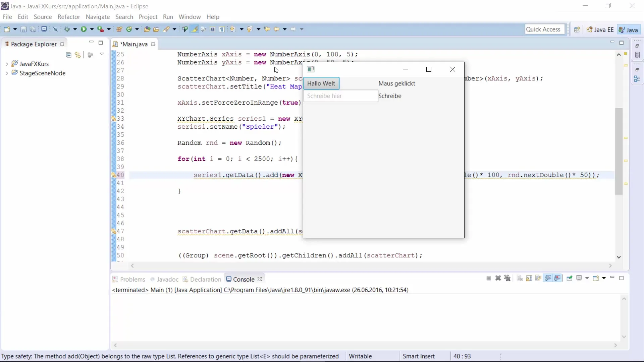Click the Remove Launch icon in Console
This screenshot has height=362, width=644.
click(498, 278)
